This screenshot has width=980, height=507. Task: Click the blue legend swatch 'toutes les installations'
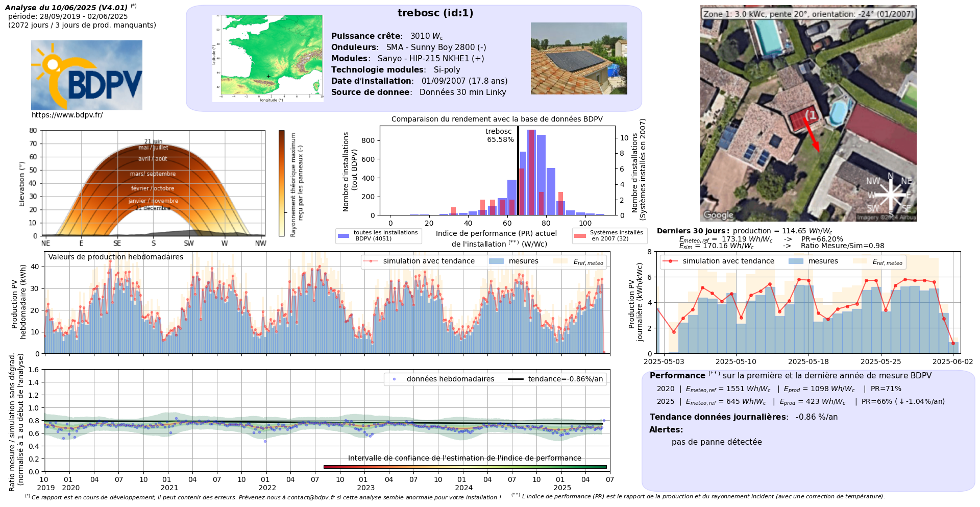point(344,235)
